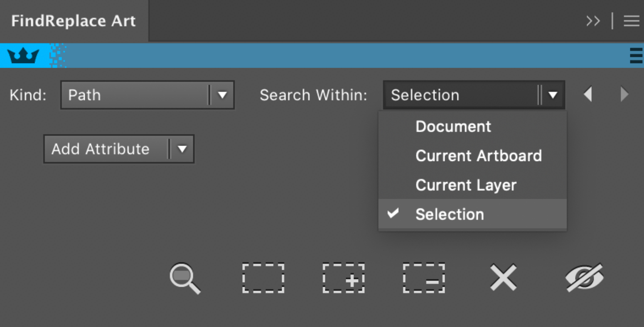Image resolution: width=644 pixels, height=327 pixels.
Task: Click the add to selection icon
Action: (344, 278)
